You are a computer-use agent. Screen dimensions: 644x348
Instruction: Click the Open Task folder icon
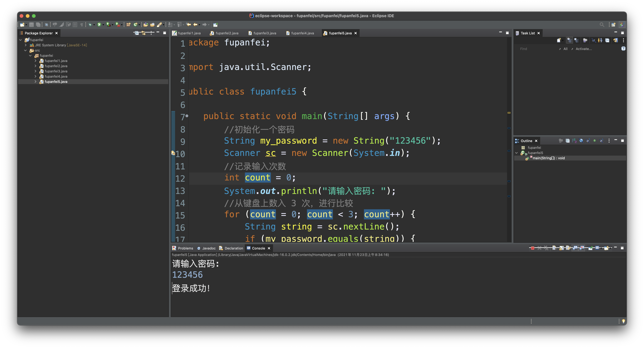[152, 25]
